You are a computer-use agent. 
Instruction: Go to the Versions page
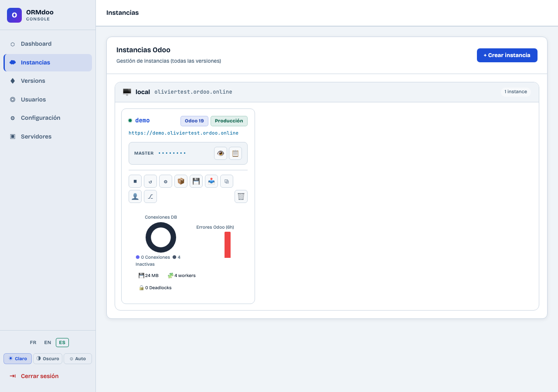click(48, 81)
